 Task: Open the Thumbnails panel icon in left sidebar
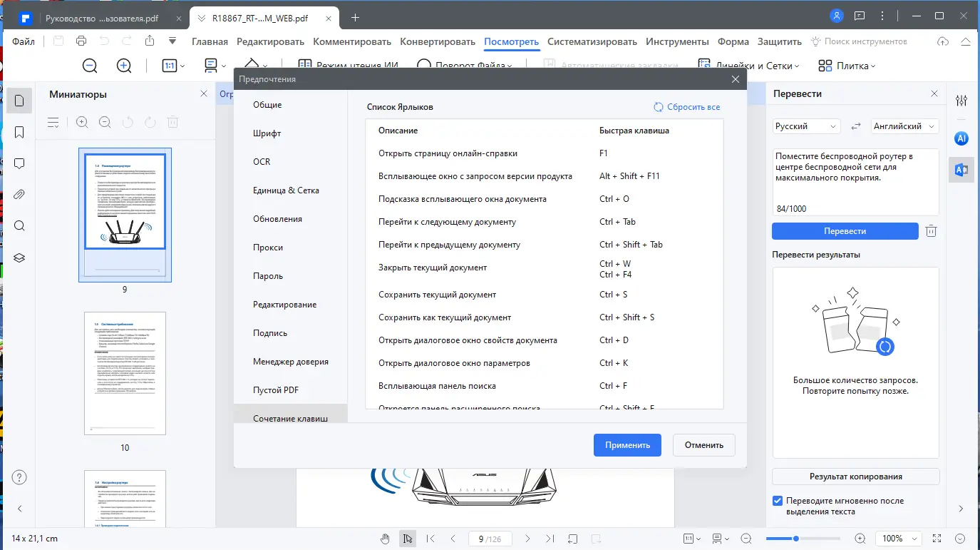[19, 101]
